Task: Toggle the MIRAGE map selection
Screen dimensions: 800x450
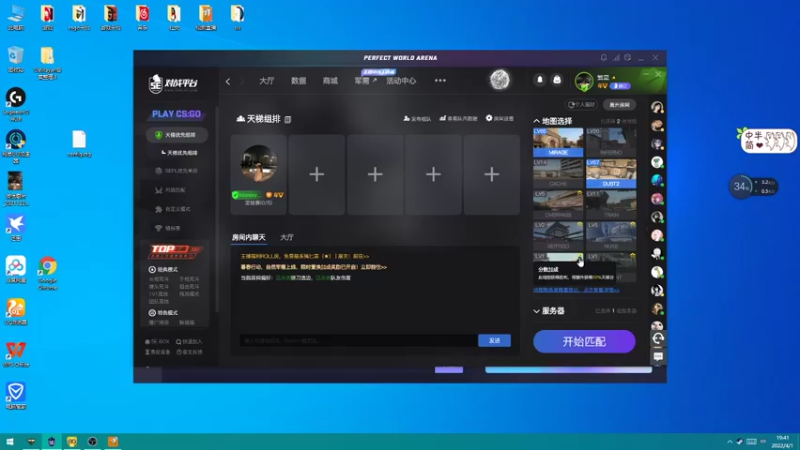Action: tap(558, 142)
